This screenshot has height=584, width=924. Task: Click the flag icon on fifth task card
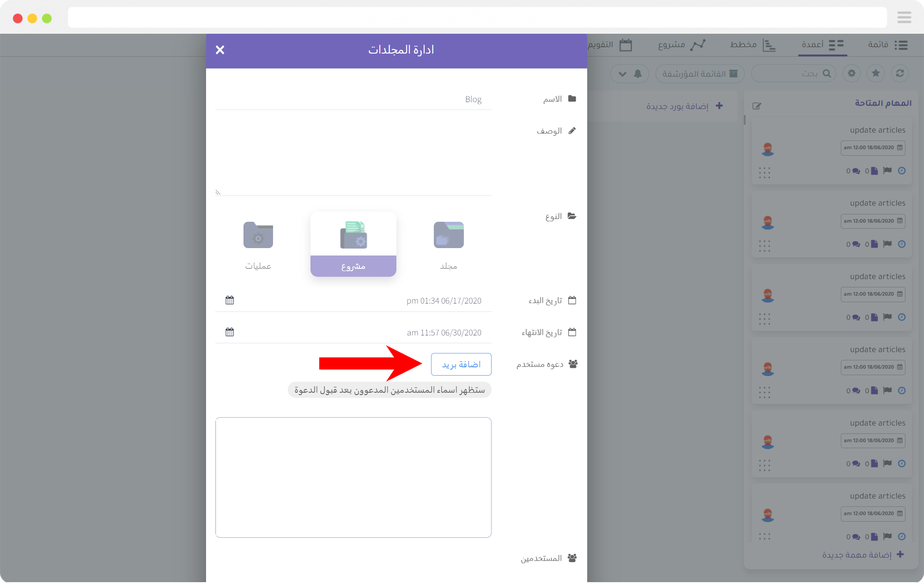(887, 463)
